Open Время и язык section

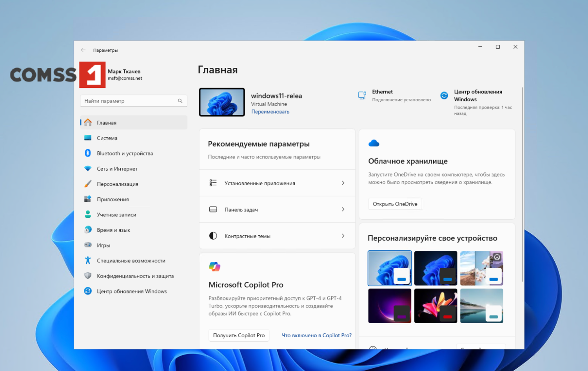tap(134, 229)
